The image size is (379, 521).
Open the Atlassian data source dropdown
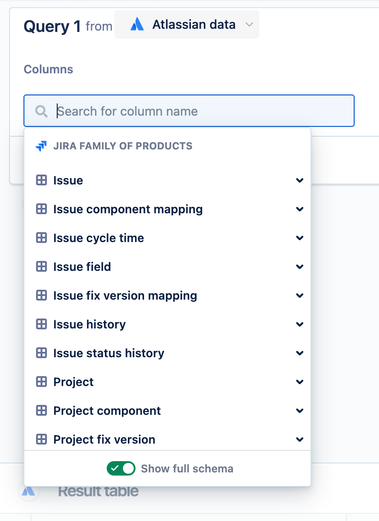pyautogui.click(x=187, y=25)
